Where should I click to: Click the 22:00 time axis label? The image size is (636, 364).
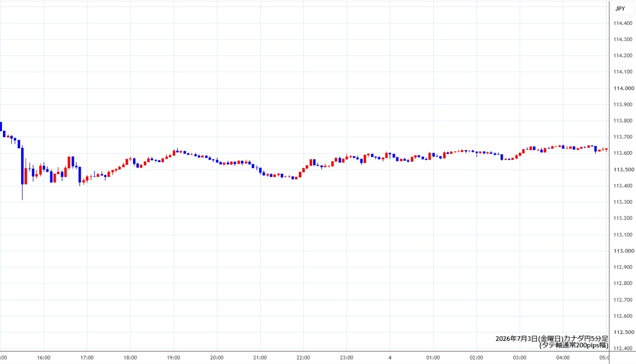pos(303,358)
